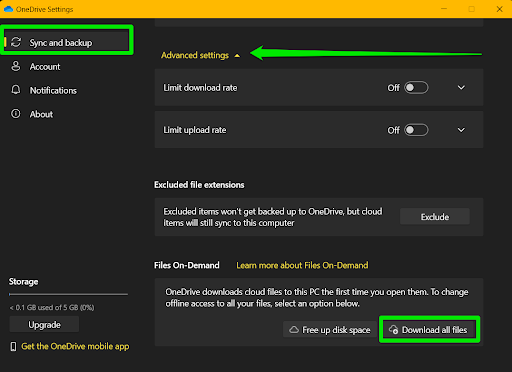The width and height of the screenshot is (512, 372).
Task: Go to the Notifications section
Action: (x=53, y=91)
